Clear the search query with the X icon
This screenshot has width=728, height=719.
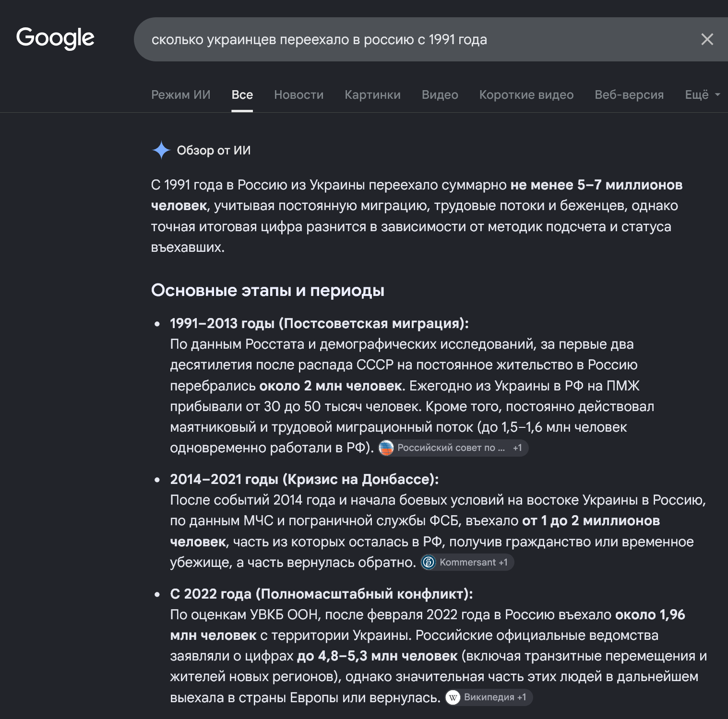coord(707,39)
